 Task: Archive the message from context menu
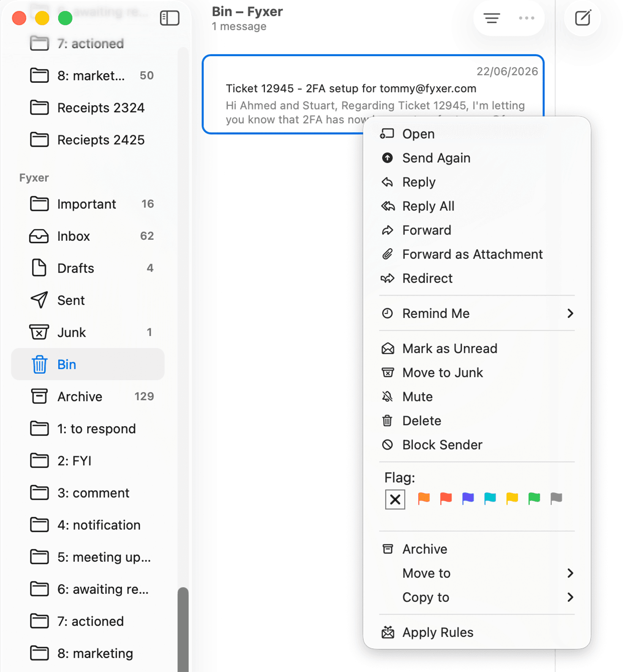coord(476,549)
